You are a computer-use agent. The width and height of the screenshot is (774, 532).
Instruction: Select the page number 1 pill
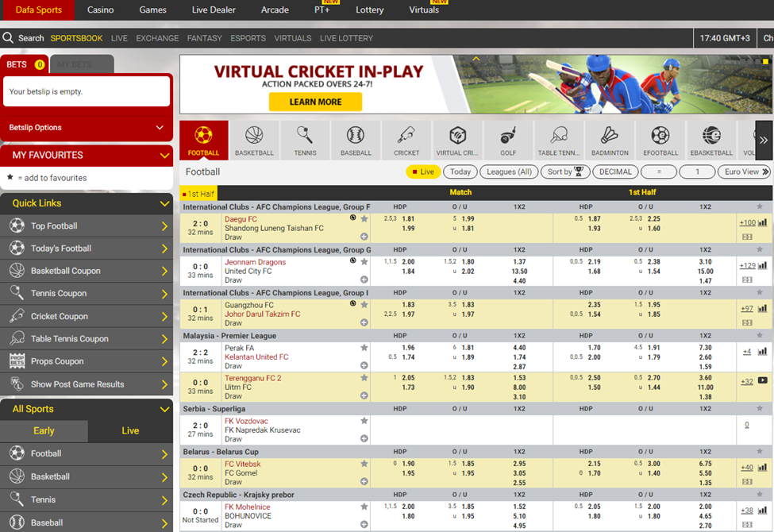[697, 172]
